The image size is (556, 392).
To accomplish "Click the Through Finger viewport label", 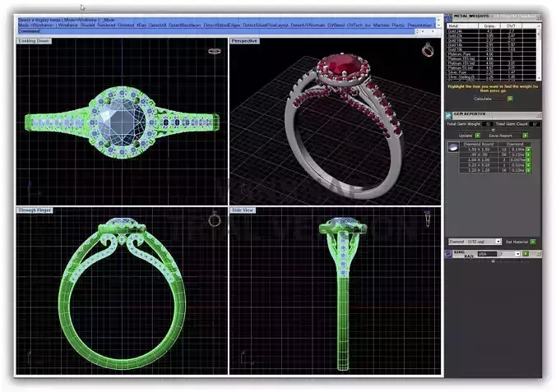I will [35, 210].
